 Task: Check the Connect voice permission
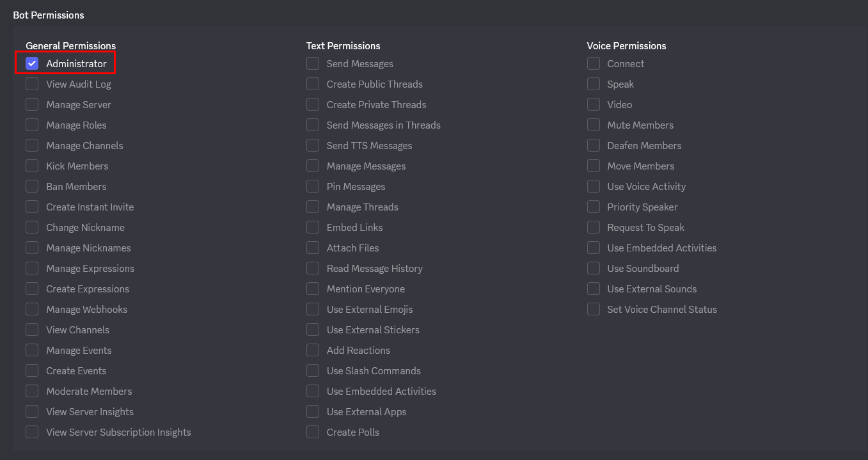click(x=594, y=64)
